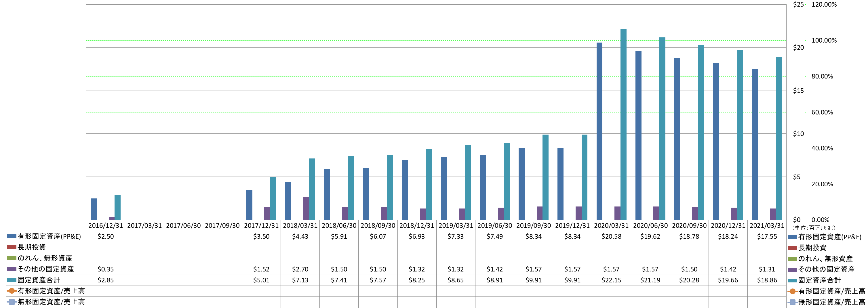Click the $10 value-axis label
Viewport: 868px width, 308px height.
coord(798,134)
